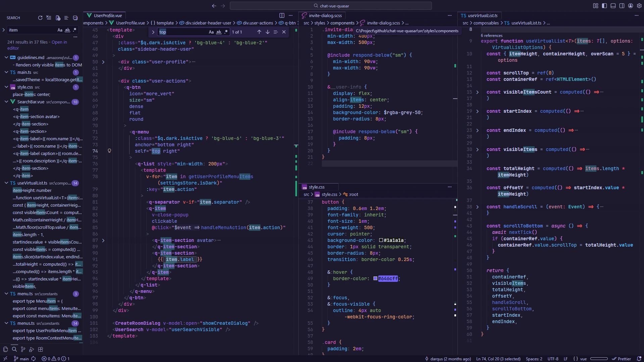
Task: Collapse all search results
Action: tap(75, 18)
